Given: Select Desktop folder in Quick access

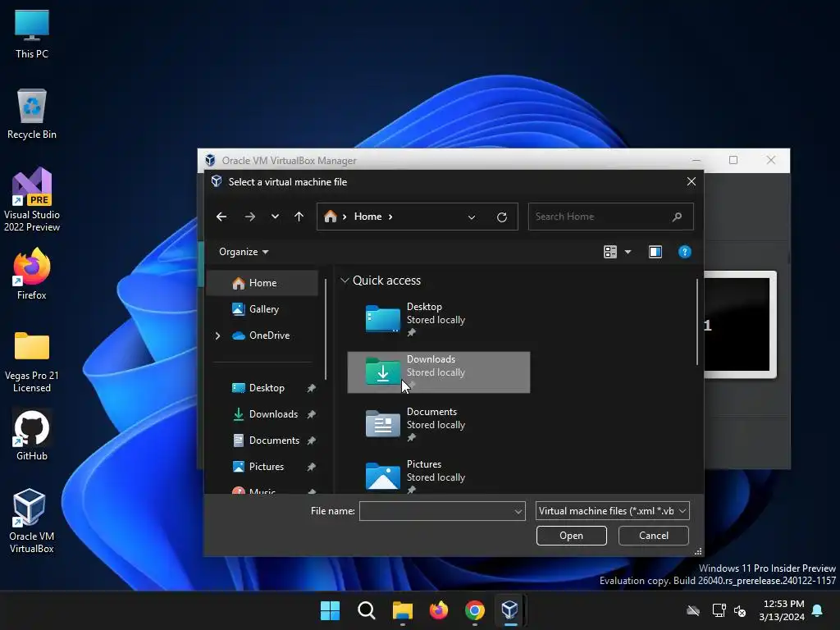Looking at the screenshot, I should pyautogui.click(x=438, y=320).
